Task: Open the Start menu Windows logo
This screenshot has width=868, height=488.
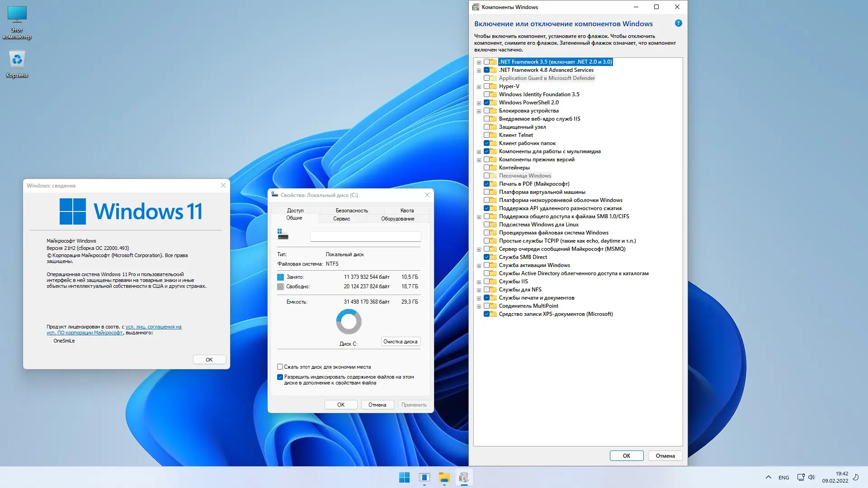Action: [404, 477]
